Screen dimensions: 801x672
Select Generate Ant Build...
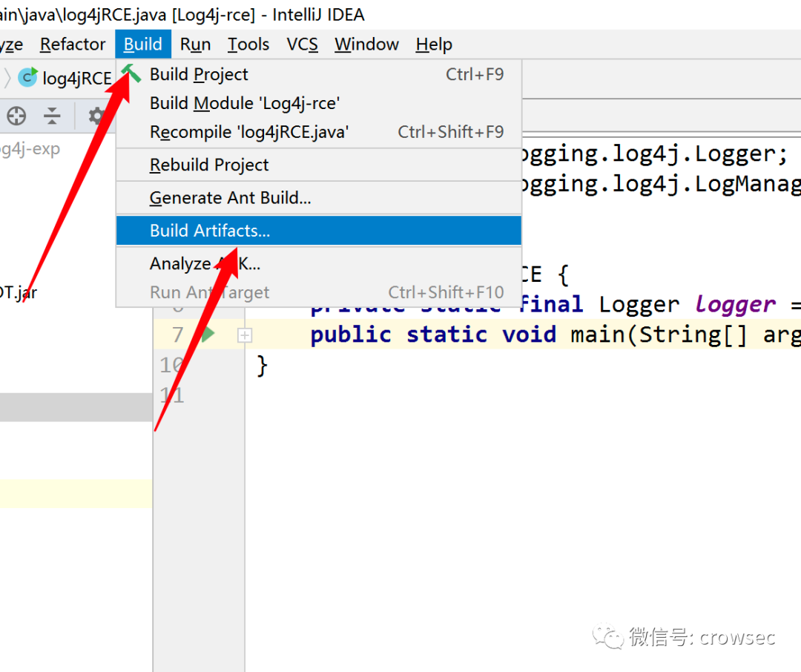click(319, 198)
